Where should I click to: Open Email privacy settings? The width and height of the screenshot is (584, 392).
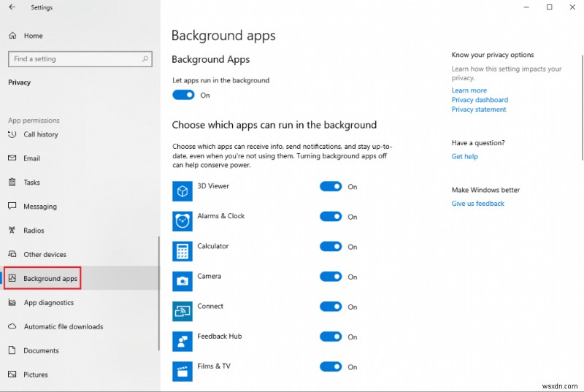80,158
